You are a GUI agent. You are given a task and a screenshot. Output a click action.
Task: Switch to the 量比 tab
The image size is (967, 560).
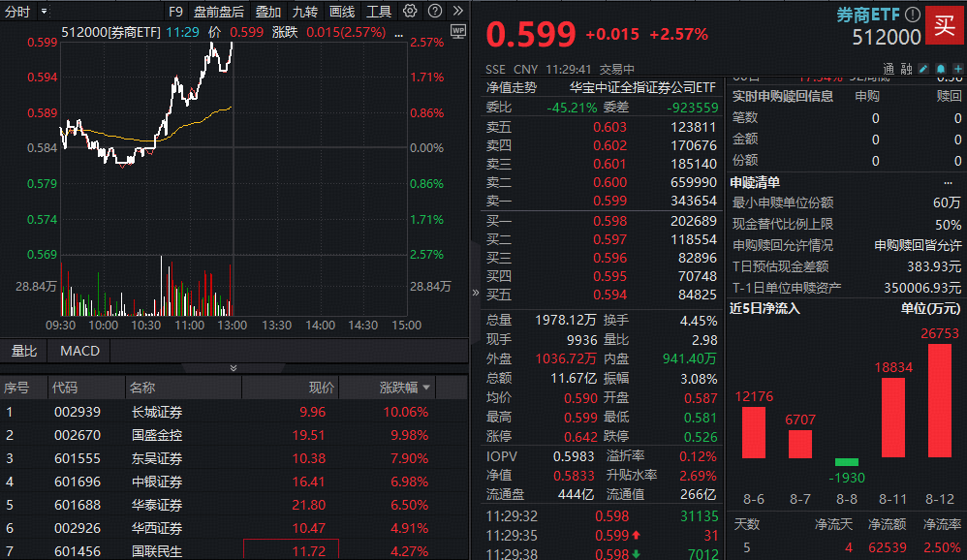click(23, 351)
